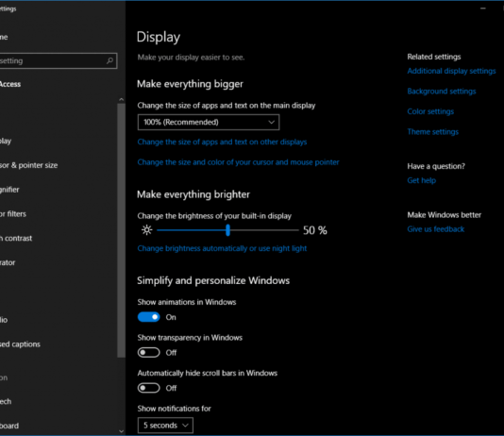Click the Related settings heading
The height and width of the screenshot is (436, 504).
pyautogui.click(x=434, y=57)
